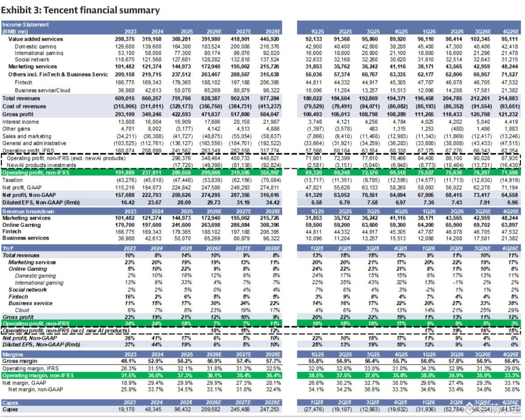The image size is (525, 420).
Task: Select "4Q26E" column header in Margins section
Action: (x=511, y=354)
